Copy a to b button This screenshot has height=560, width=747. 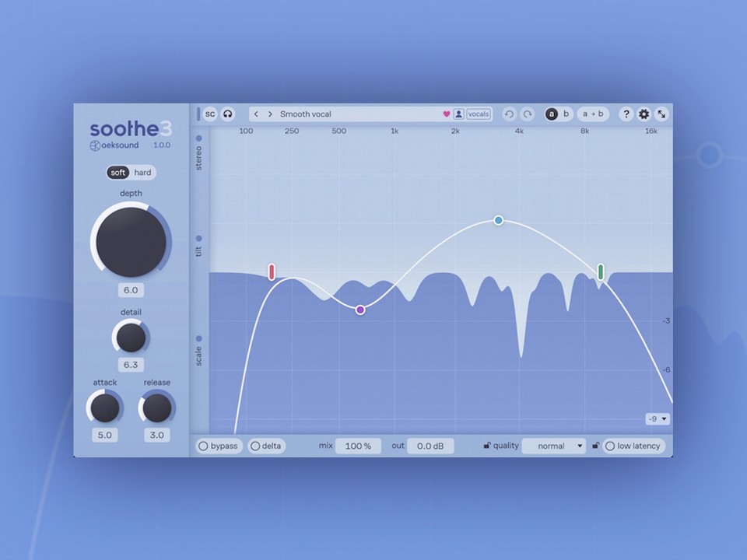[593, 114]
